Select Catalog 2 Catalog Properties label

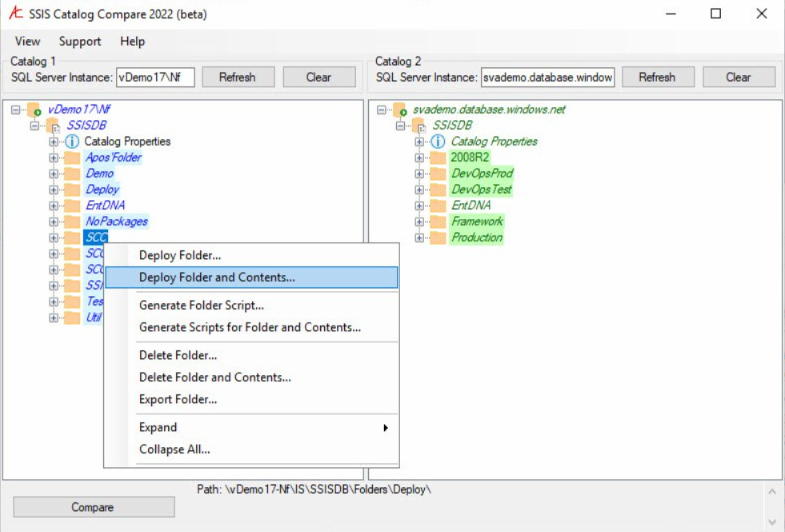(494, 142)
